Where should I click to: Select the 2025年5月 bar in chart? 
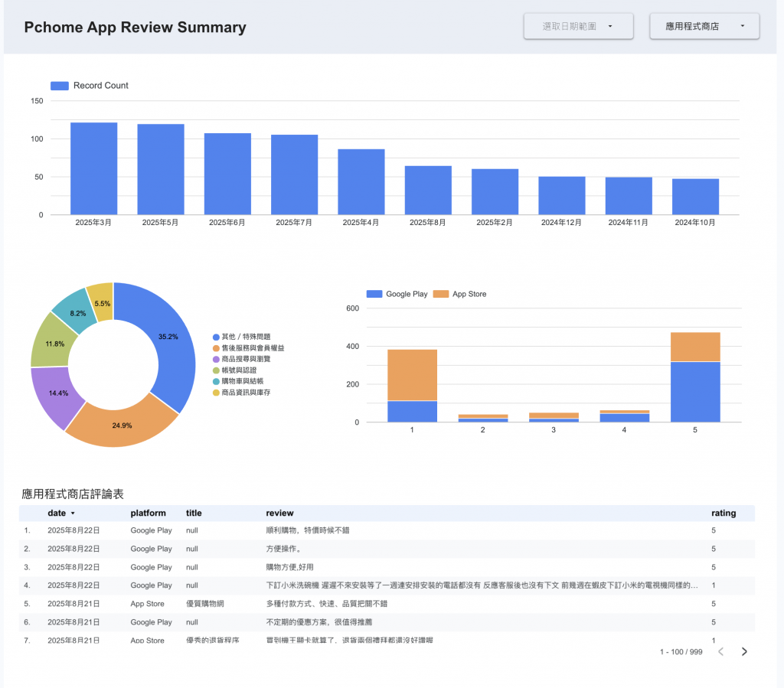coord(161,169)
